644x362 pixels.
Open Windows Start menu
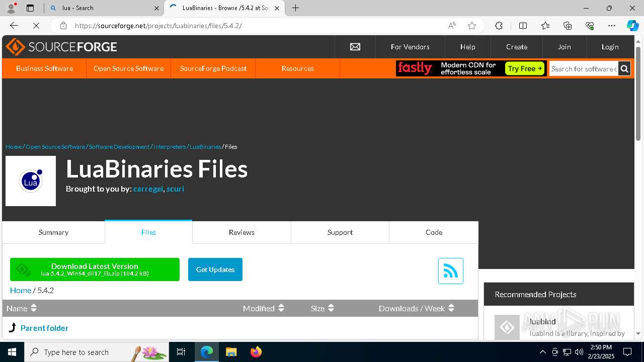(12, 352)
